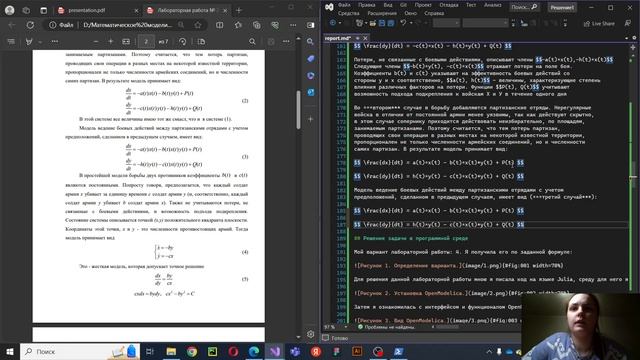Open the Средства menu
The height and width of the screenshot is (360, 640).
tap(349, 13)
